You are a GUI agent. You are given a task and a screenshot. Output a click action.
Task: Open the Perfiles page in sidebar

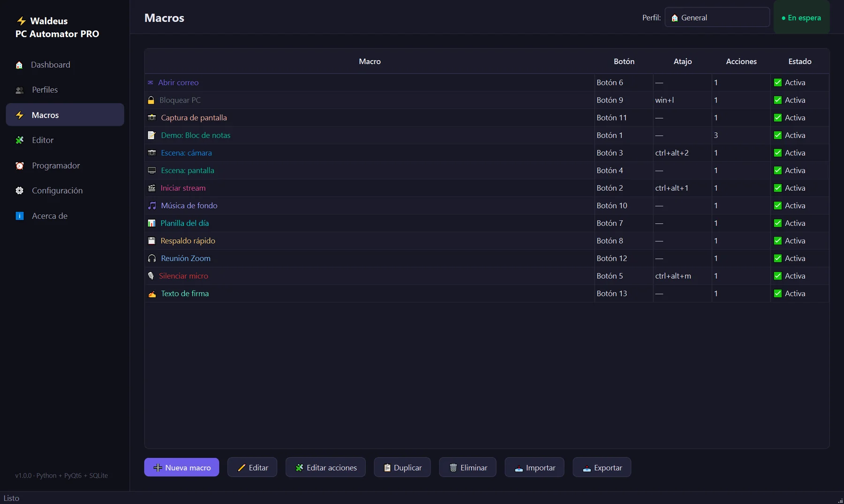click(65, 90)
